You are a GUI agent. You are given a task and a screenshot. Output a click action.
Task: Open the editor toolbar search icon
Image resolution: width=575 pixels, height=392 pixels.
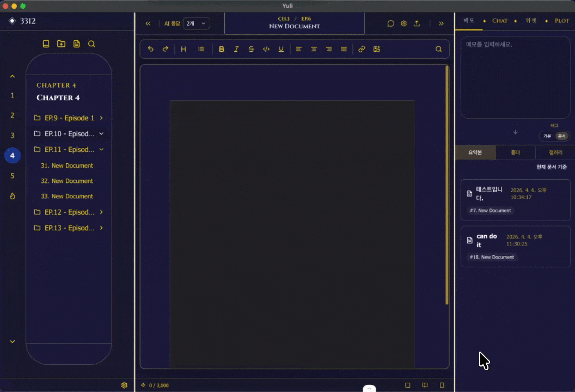tap(438, 49)
